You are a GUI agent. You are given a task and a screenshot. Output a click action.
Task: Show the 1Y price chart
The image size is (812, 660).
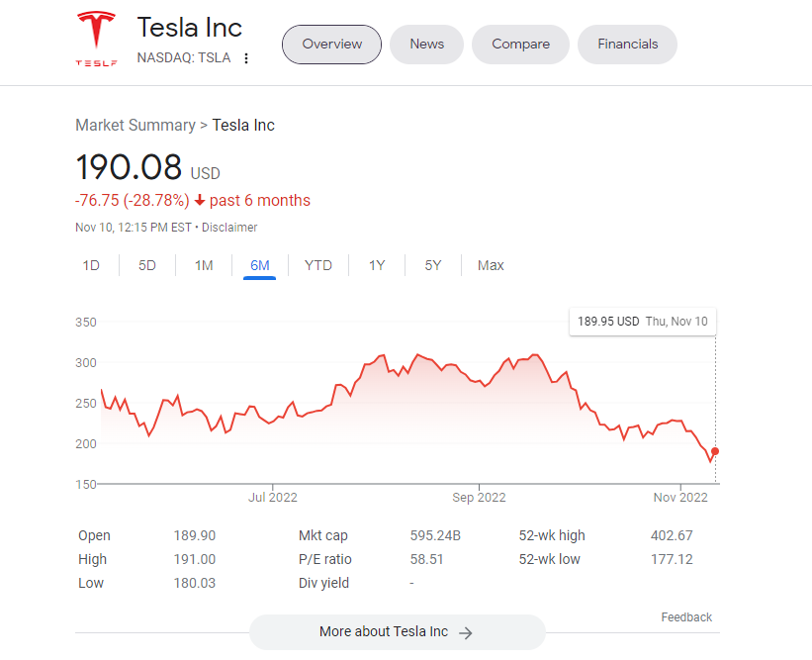[377, 265]
